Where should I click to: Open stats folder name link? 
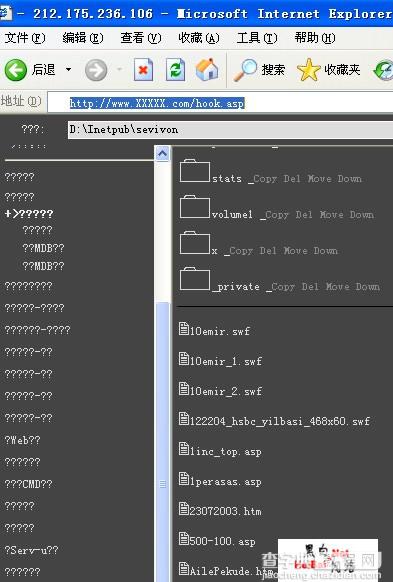click(227, 179)
